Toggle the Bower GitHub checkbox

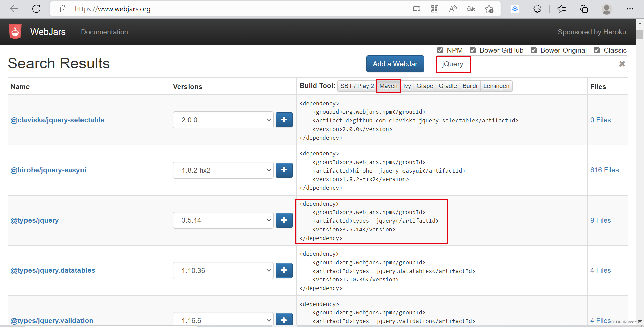(x=473, y=50)
